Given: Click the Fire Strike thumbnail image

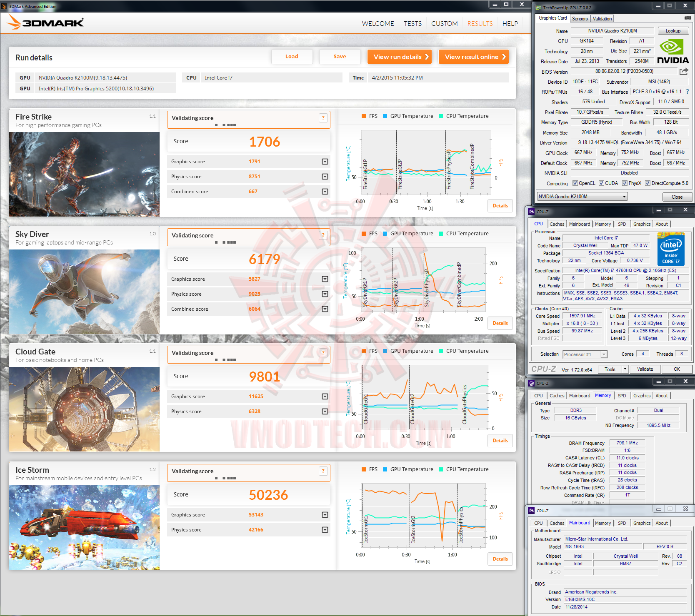Looking at the screenshot, I should 84,174.
